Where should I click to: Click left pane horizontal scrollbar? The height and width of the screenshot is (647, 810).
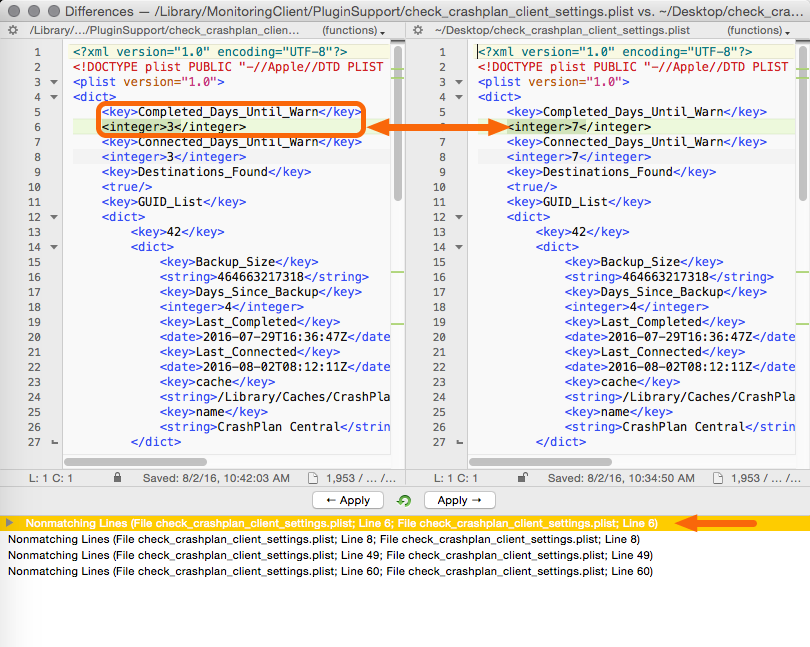point(135,461)
